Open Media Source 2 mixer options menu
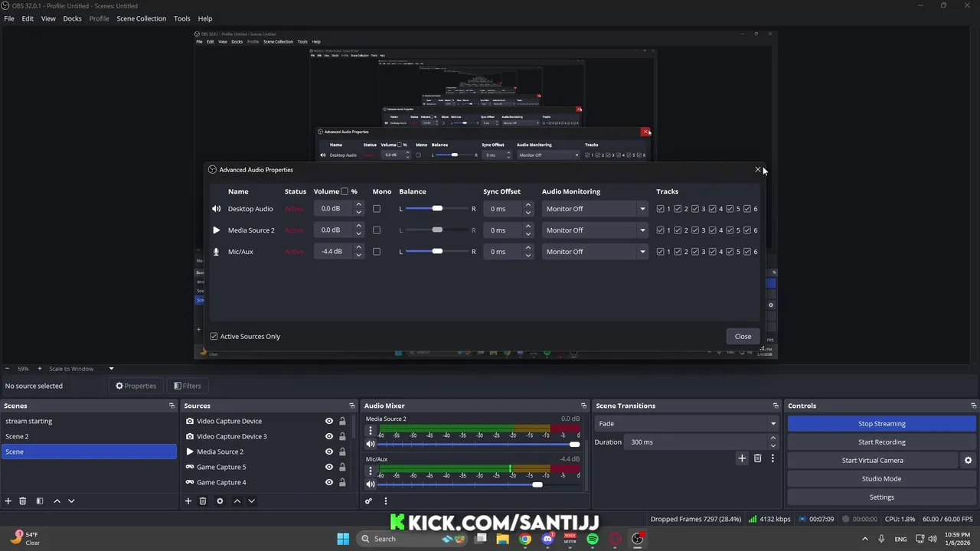 pos(371,431)
